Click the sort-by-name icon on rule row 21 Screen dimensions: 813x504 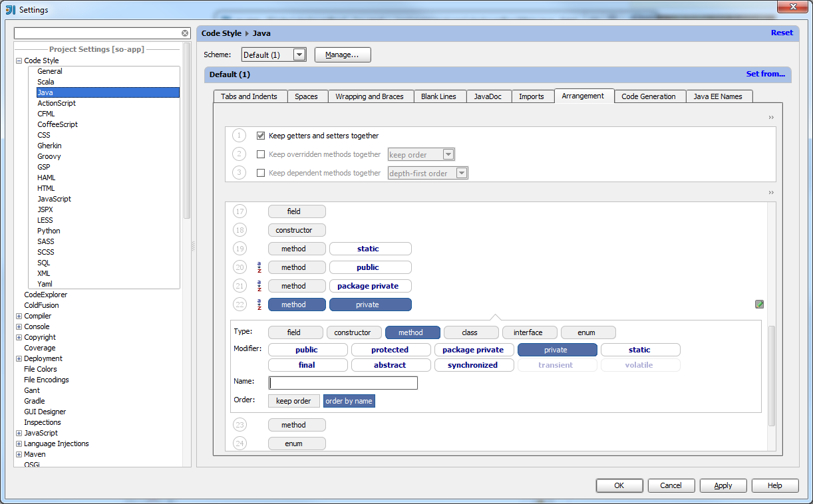pyautogui.click(x=259, y=286)
